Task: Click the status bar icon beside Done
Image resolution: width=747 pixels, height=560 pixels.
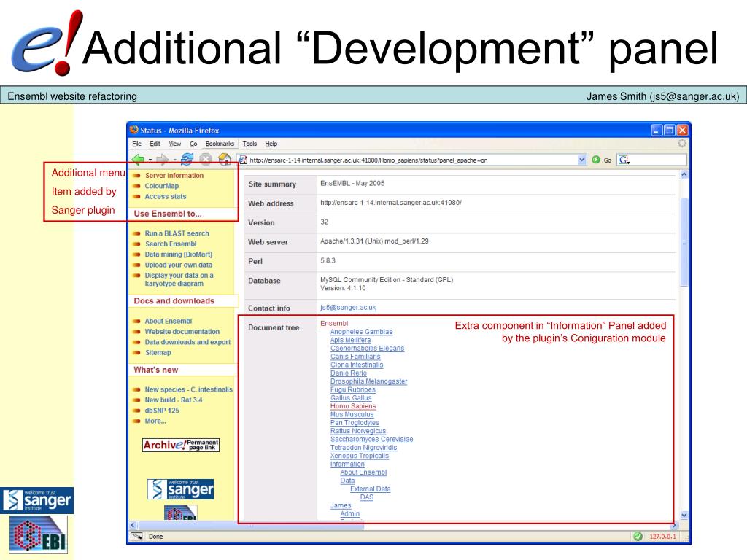Action: [x=137, y=537]
